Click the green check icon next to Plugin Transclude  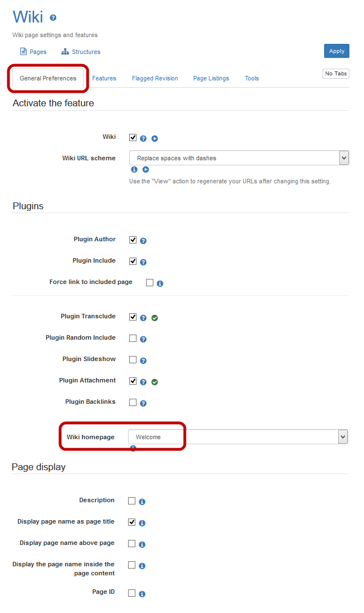tap(154, 318)
